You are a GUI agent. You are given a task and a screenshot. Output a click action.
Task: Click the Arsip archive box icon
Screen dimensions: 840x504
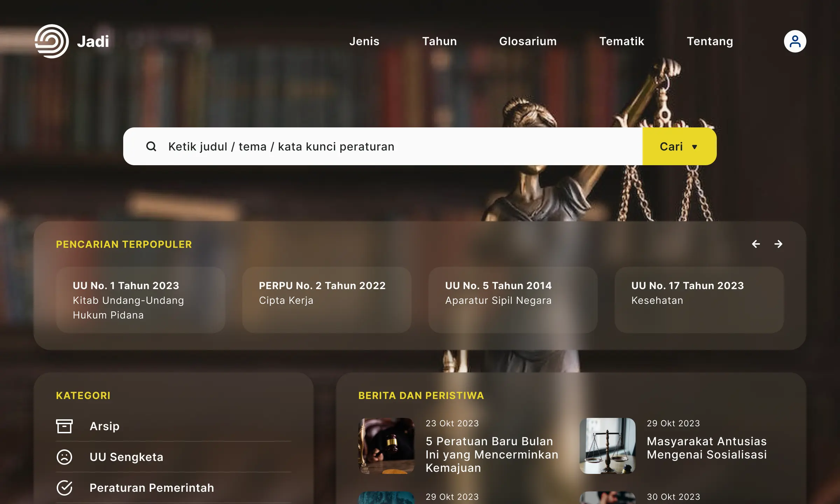(x=64, y=426)
